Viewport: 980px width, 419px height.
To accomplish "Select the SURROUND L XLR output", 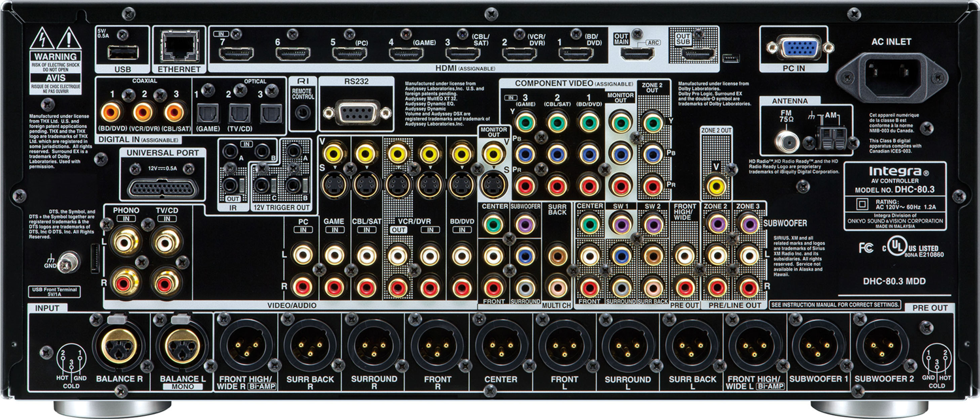I will tap(629, 345).
